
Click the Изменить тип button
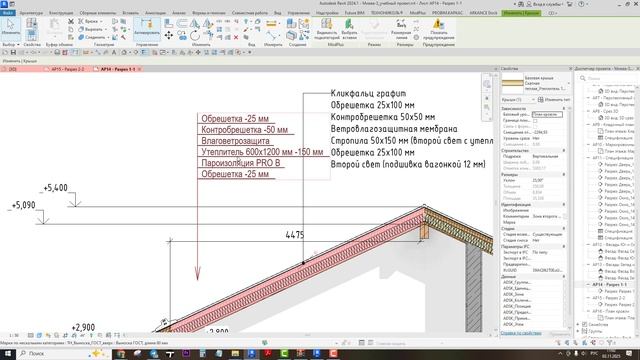point(554,100)
